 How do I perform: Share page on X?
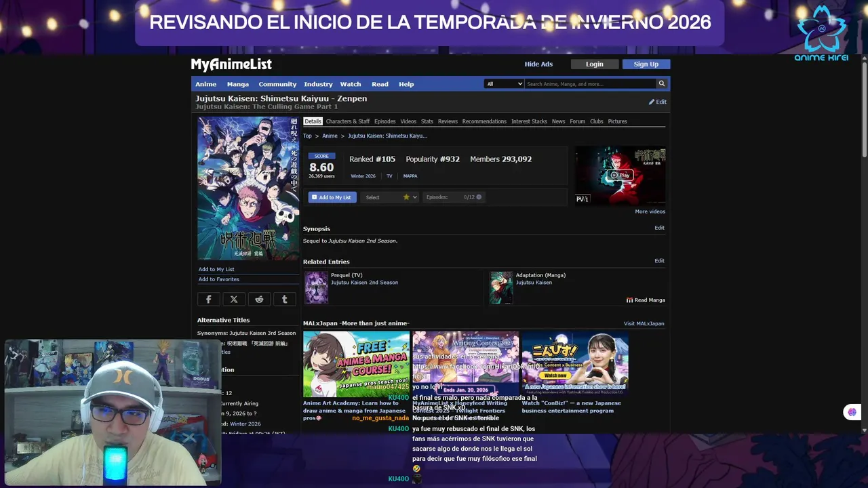(x=234, y=299)
